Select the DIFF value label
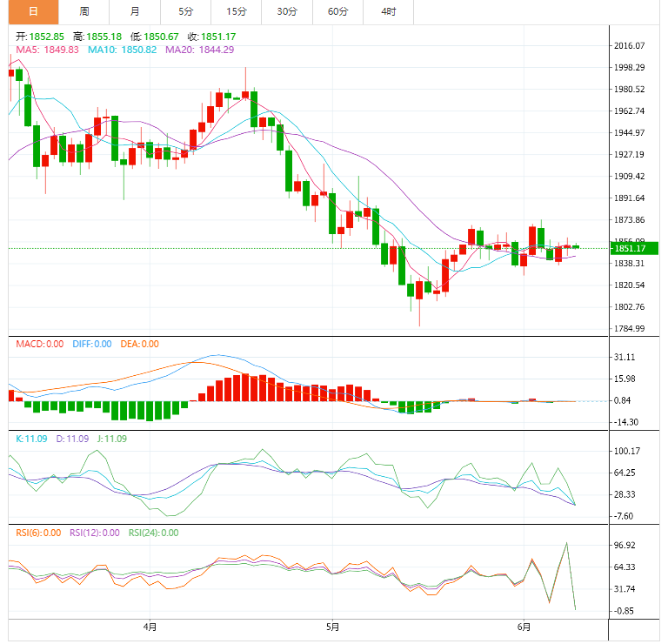668x644 pixels. click(90, 344)
